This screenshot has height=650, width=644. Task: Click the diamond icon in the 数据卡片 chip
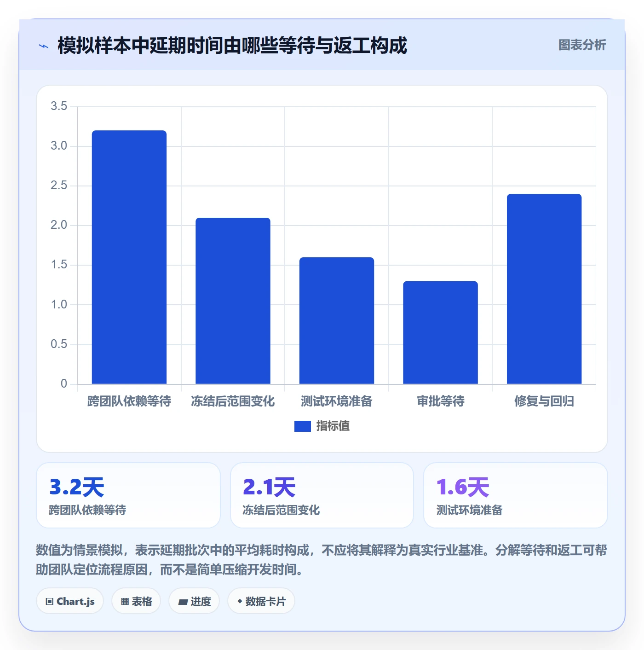(240, 601)
